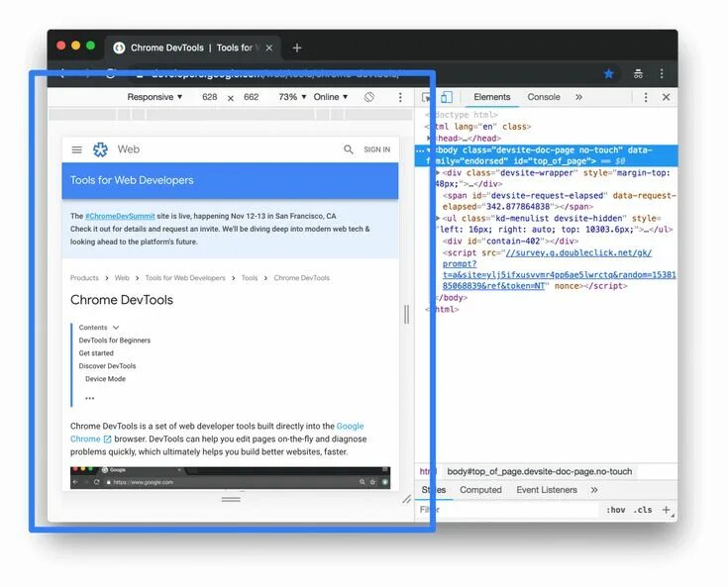
Task: Click the blue bookmark star icon
Action: 609,73
